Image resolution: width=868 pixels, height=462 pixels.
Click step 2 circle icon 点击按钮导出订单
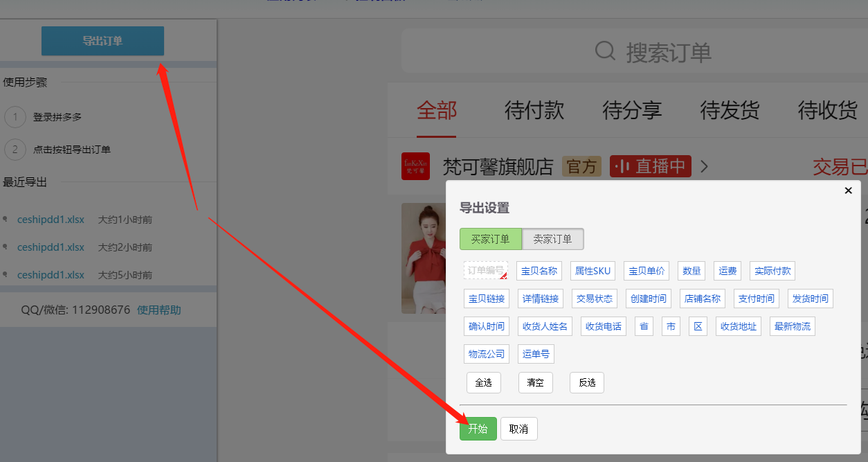click(15, 149)
